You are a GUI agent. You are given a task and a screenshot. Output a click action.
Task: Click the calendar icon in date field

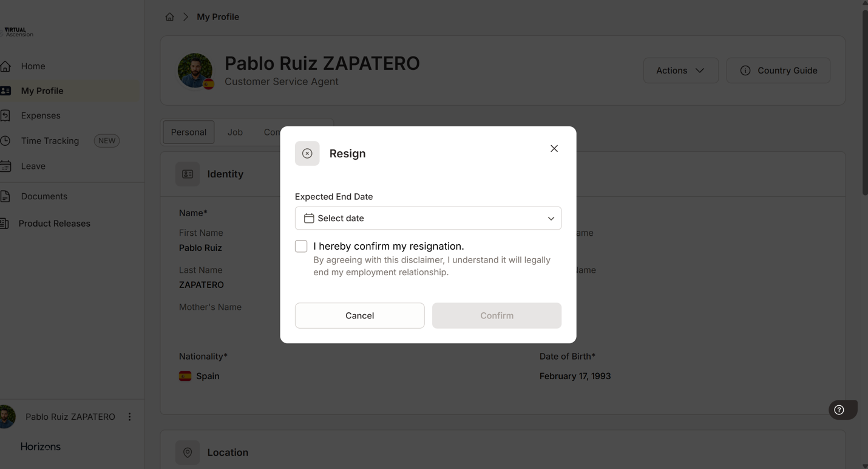(x=309, y=219)
